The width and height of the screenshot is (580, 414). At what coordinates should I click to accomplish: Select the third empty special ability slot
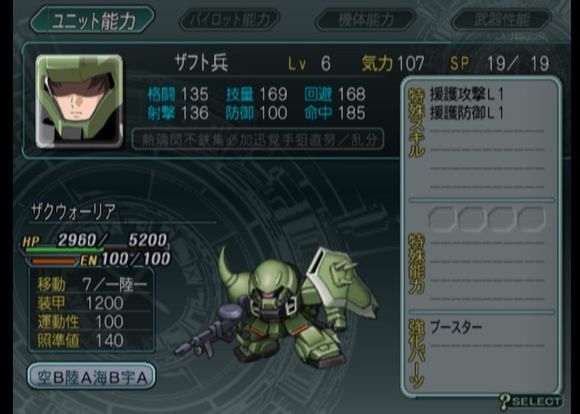pos(502,219)
